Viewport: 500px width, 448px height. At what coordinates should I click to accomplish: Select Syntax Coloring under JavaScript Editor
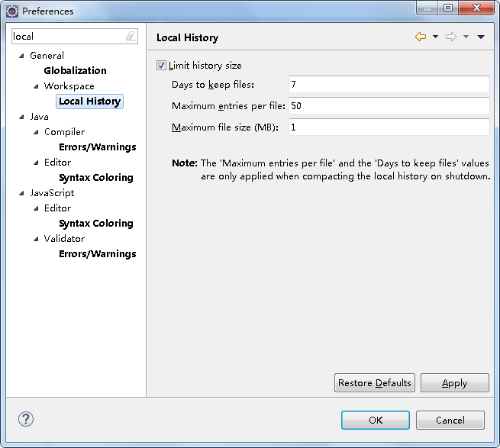pos(96,224)
